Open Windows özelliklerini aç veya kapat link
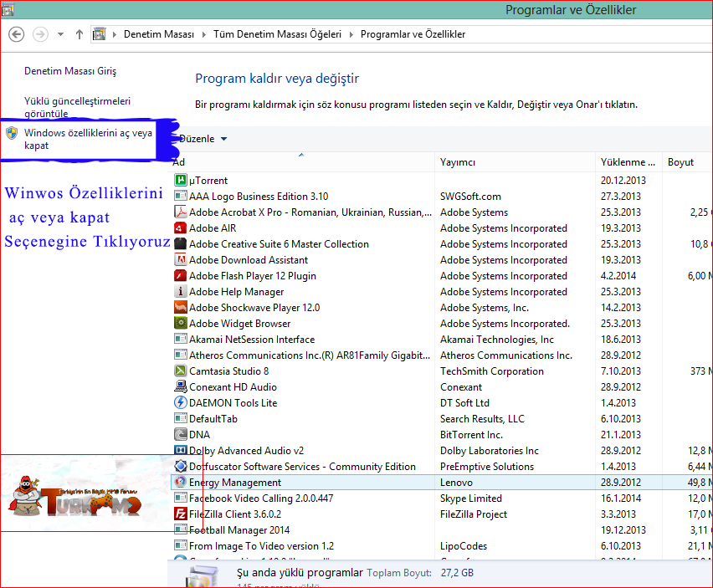Viewport: 713px width, 588px height. (88, 139)
